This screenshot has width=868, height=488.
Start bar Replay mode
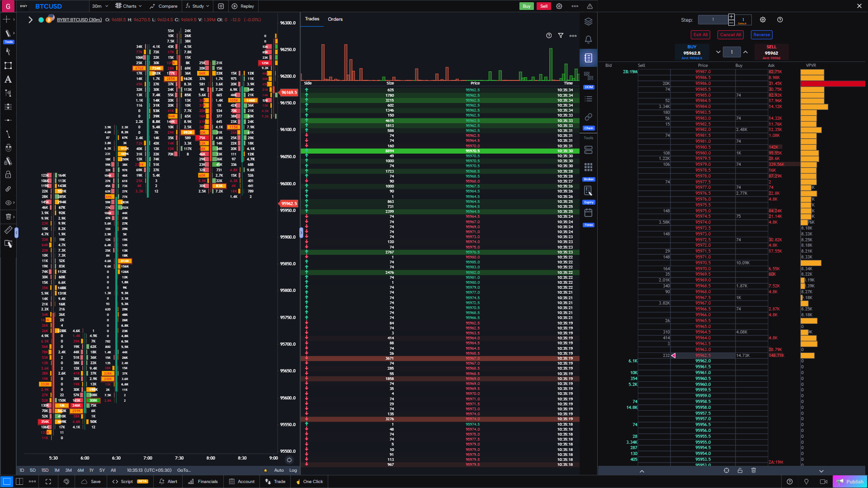click(243, 6)
